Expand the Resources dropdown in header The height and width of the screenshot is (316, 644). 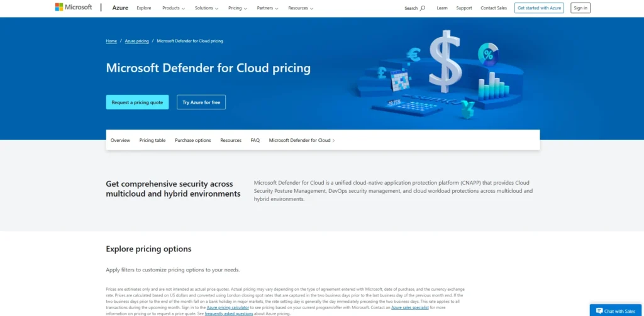coord(301,8)
